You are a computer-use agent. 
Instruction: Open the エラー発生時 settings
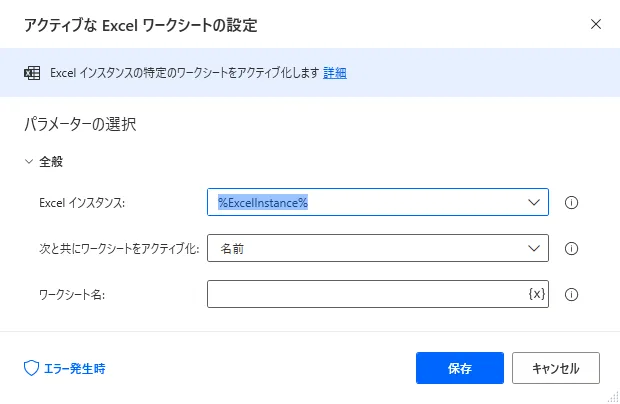pos(73,368)
